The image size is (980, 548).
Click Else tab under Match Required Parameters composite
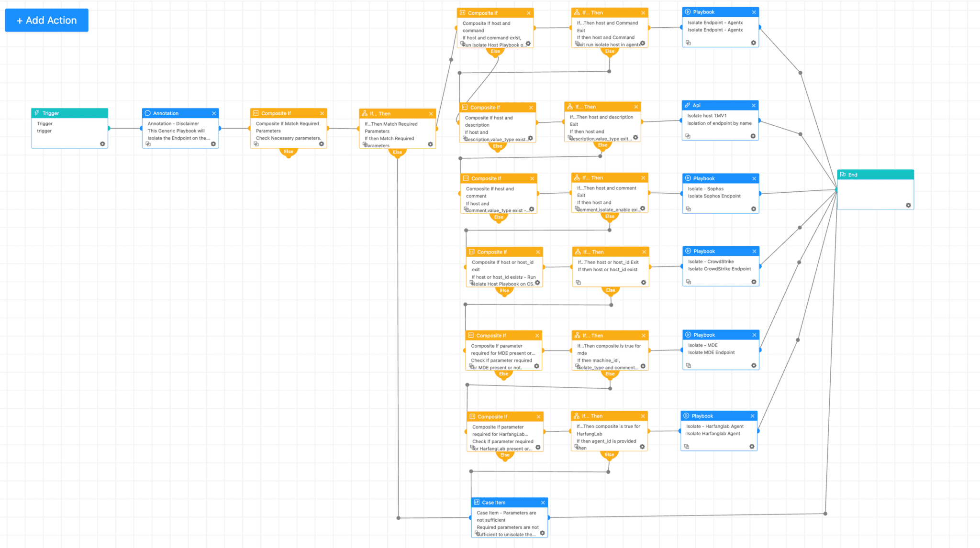(289, 152)
